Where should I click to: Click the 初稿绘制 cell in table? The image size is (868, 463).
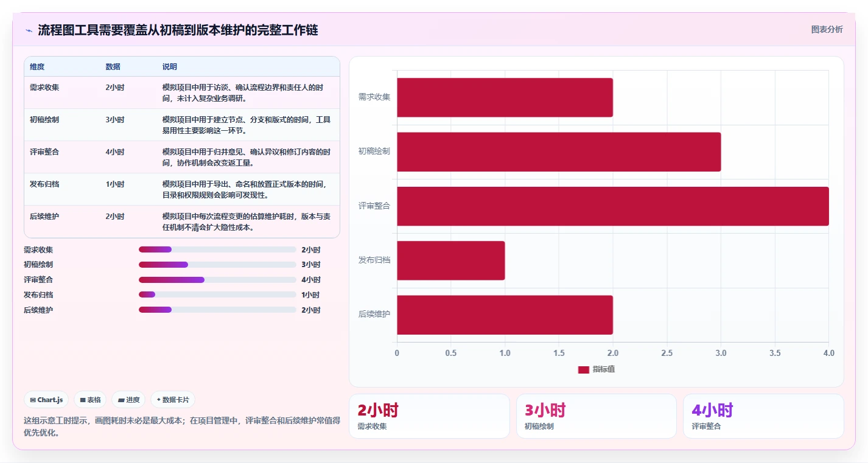(x=44, y=119)
